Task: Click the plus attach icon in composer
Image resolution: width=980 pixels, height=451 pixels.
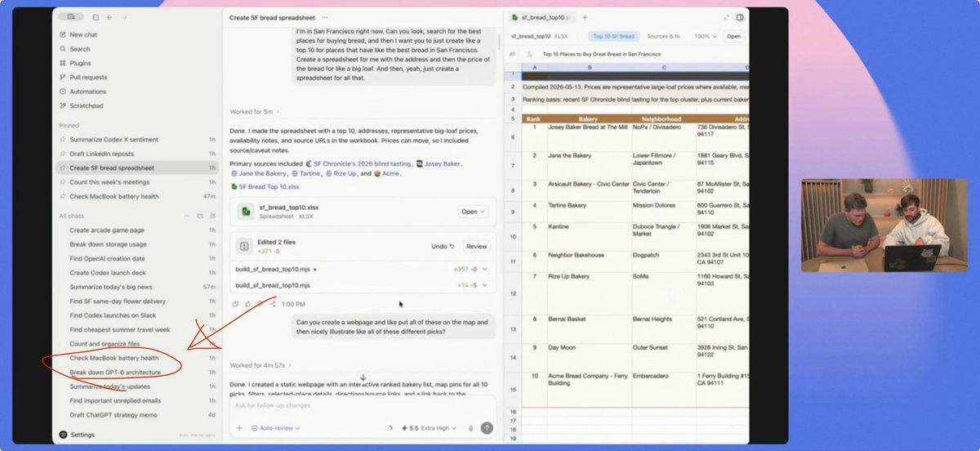Action: (x=239, y=427)
